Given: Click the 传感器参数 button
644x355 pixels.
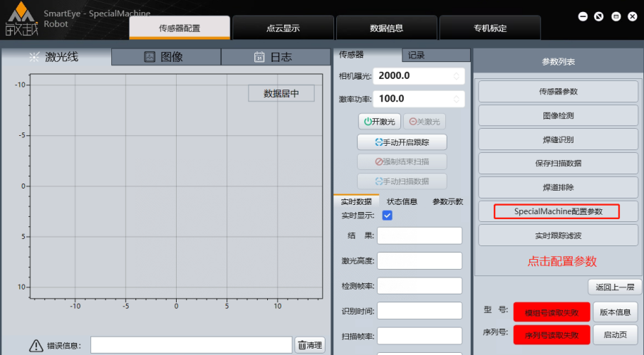Looking at the screenshot, I should pyautogui.click(x=558, y=91).
